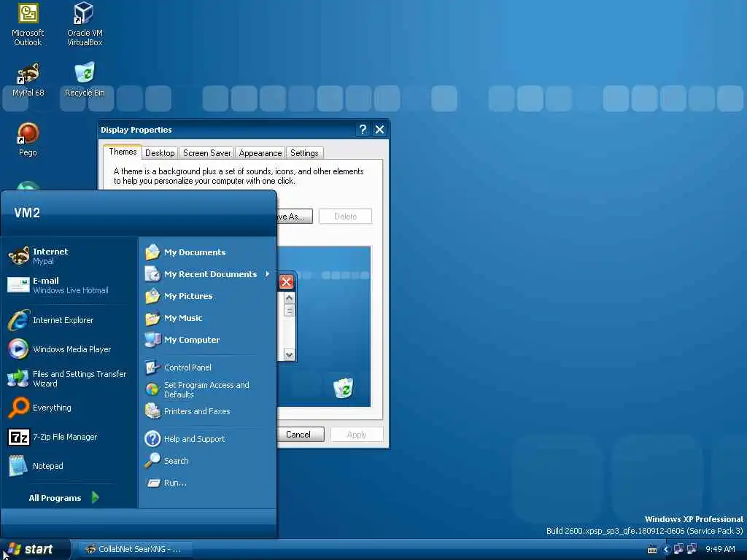
Task: Select the Pego desktop icon
Action: (x=28, y=140)
